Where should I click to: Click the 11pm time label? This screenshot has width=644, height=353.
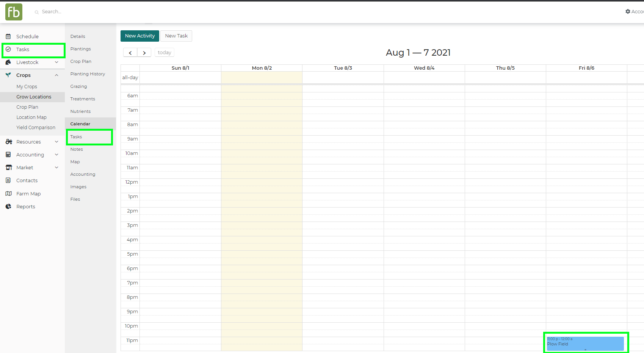132,341
